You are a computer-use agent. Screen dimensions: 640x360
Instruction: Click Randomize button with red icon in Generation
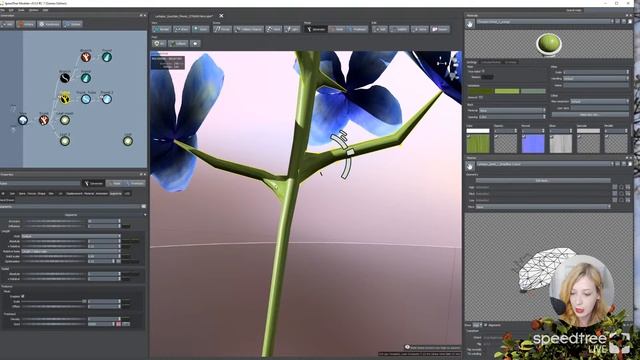[x=26, y=24]
